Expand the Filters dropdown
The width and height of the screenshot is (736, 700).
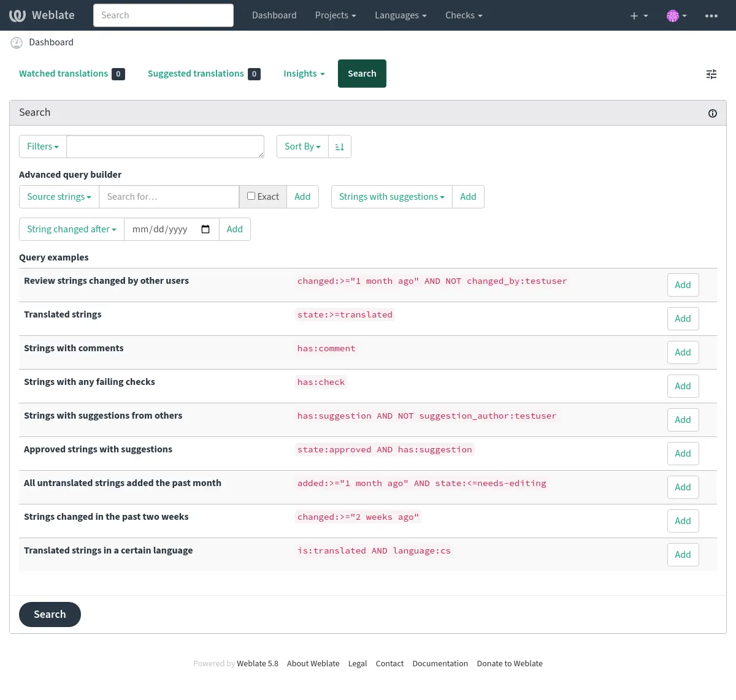[43, 146]
